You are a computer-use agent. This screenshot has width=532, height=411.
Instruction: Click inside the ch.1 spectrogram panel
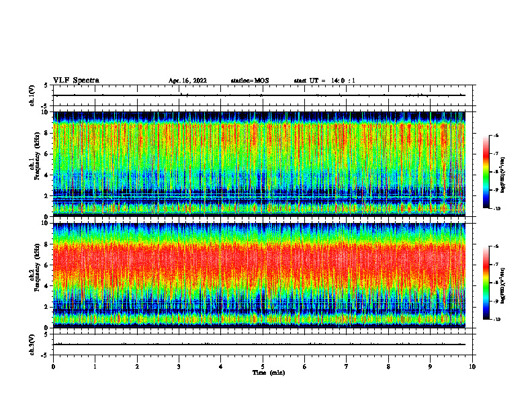259,164
